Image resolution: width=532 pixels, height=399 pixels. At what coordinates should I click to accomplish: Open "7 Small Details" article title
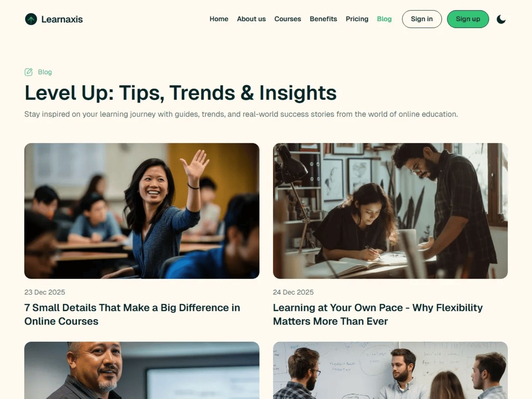132,314
